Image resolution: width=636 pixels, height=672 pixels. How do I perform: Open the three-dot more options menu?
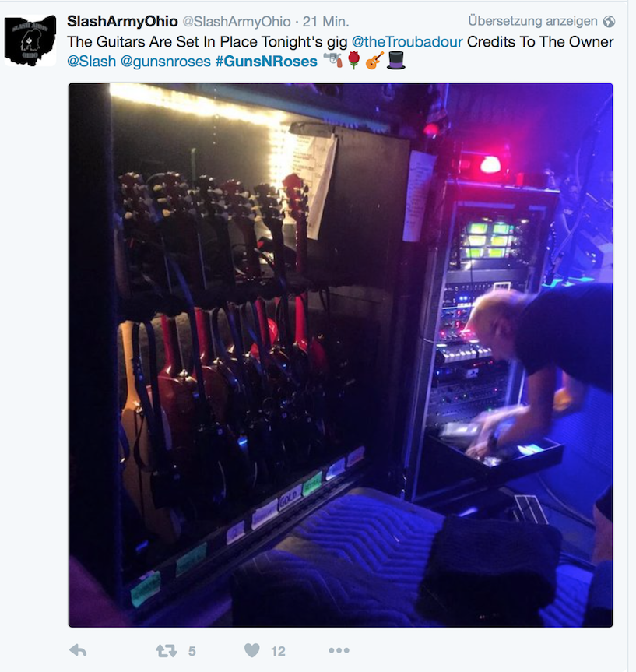tap(339, 650)
